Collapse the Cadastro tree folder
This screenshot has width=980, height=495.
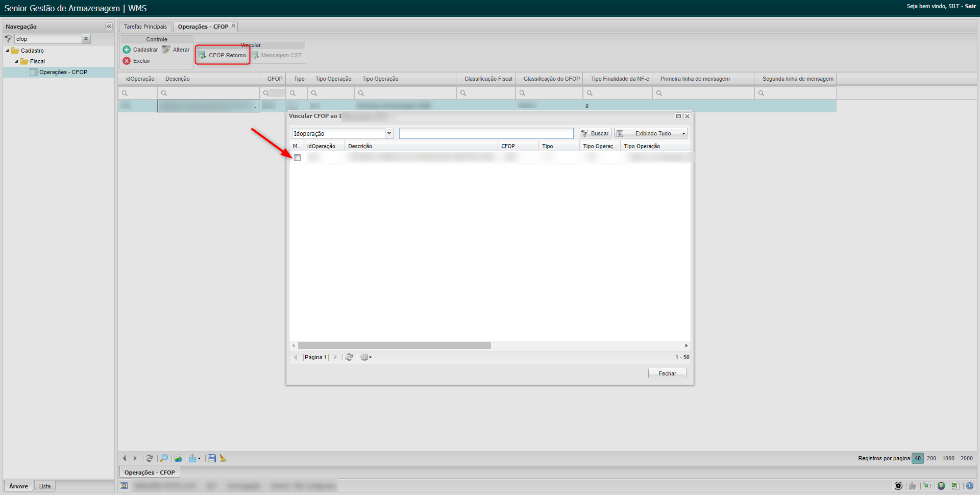pyautogui.click(x=8, y=51)
